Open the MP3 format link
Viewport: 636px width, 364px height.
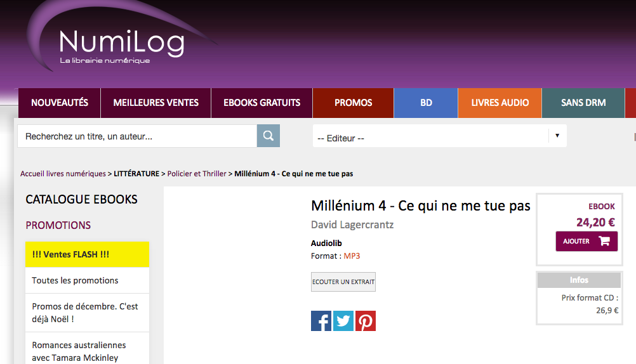pos(352,256)
